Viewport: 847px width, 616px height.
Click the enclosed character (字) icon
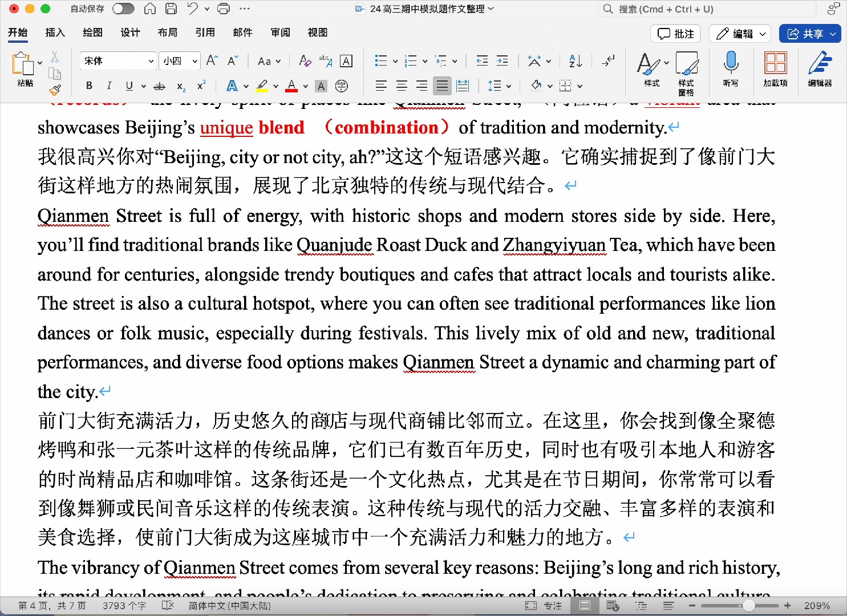(342, 86)
